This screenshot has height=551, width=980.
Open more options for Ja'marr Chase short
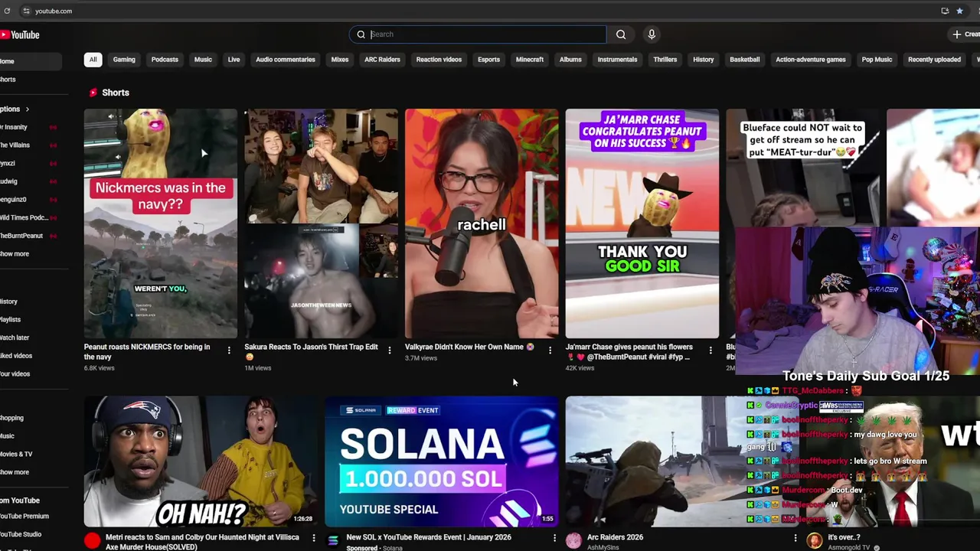(710, 350)
